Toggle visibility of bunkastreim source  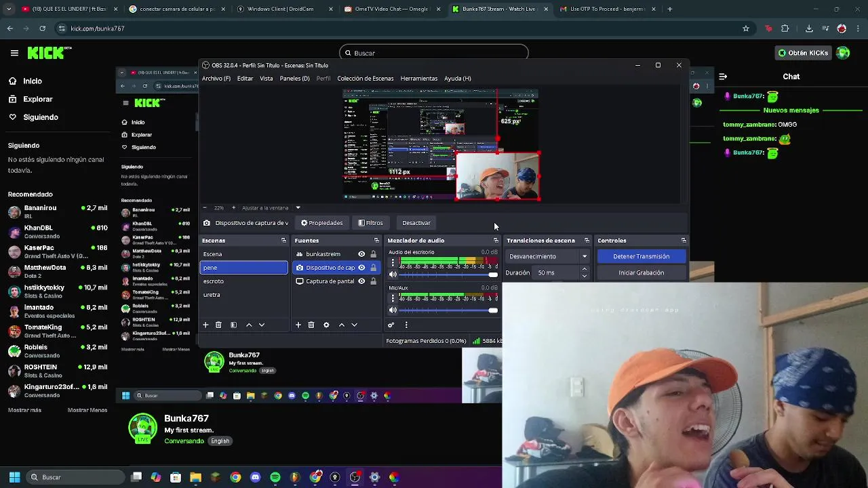click(361, 254)
